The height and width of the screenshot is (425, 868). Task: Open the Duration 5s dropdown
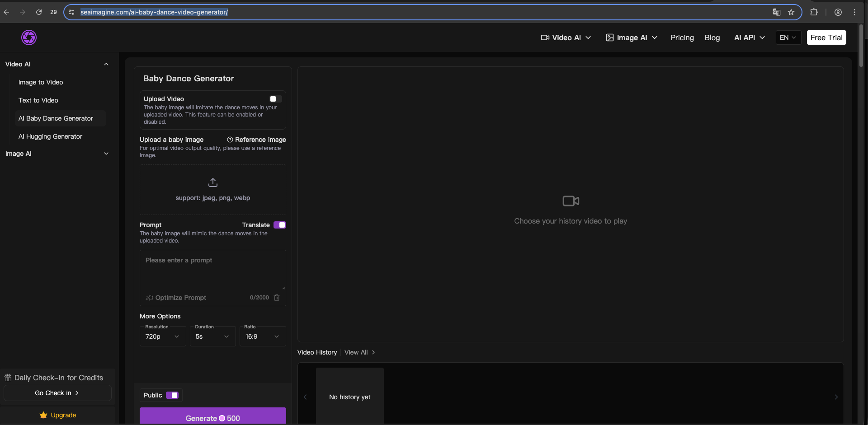coord(212,336)
